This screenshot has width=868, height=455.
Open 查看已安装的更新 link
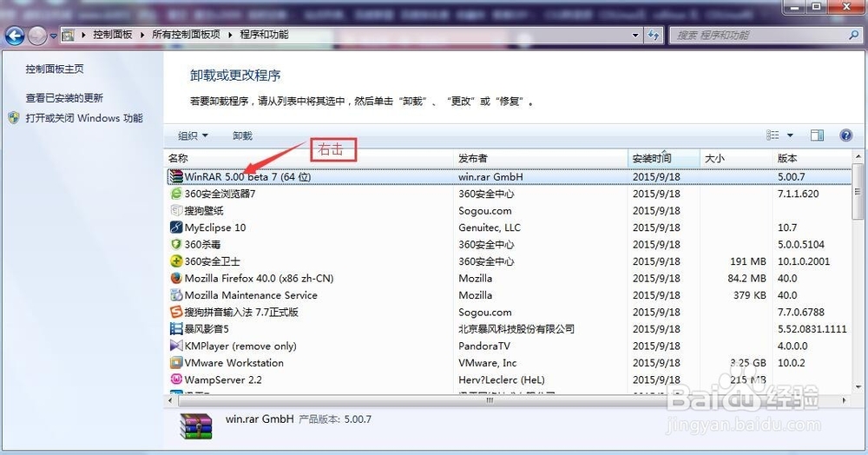(64, 98)
